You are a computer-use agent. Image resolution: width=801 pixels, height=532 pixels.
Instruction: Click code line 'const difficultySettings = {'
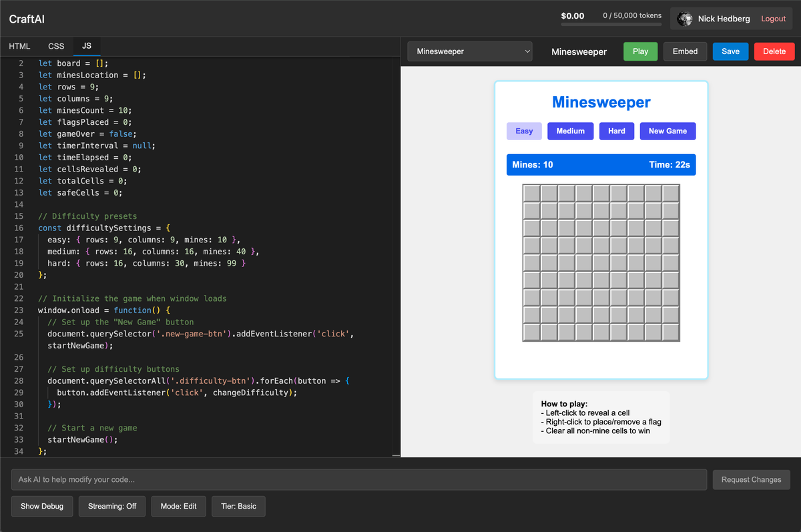point(104,228)
